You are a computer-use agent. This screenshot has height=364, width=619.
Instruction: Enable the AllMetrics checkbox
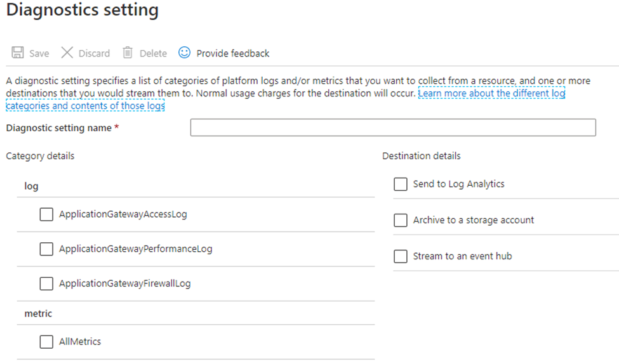pos(46,342)
